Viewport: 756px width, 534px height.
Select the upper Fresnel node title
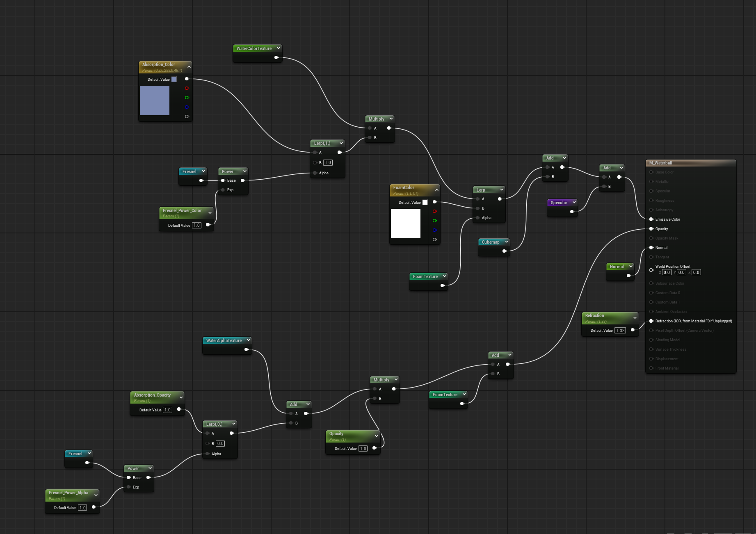tap(189, 171)
